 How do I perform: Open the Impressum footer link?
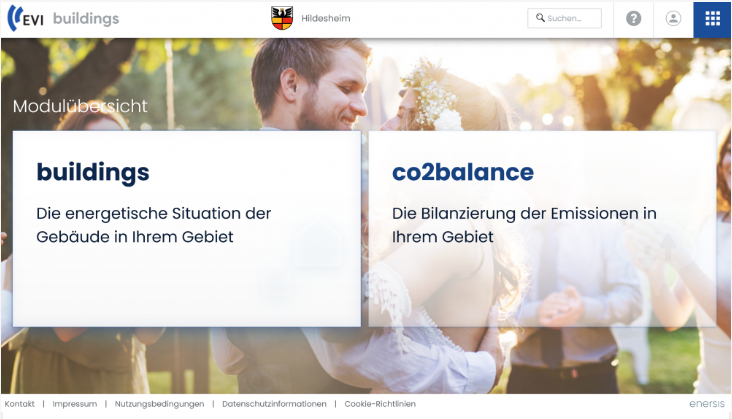point(75,404)
